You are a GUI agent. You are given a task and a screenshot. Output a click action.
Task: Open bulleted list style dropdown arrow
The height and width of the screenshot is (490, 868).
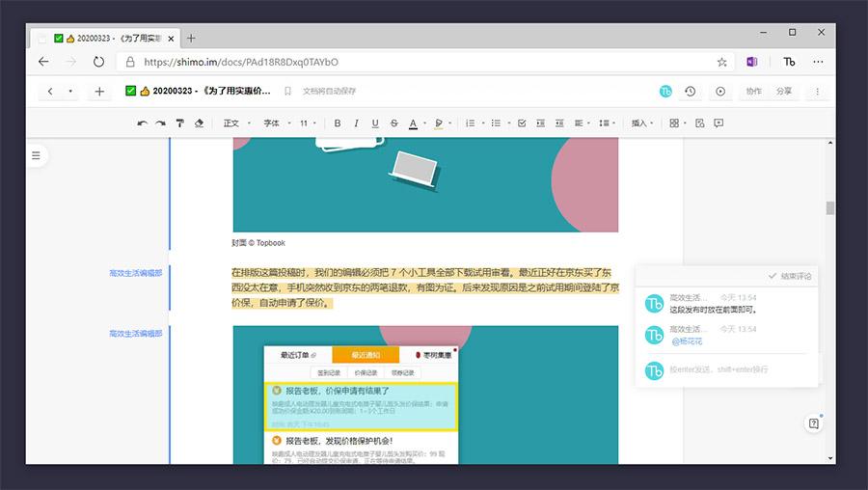[508, 123]
